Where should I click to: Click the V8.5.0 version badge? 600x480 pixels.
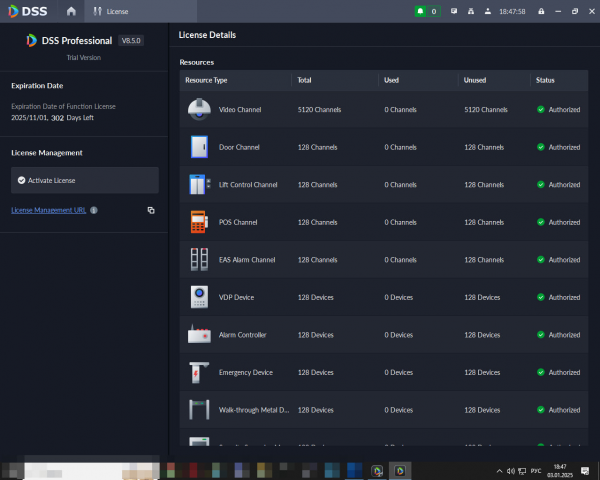(131, 41)
